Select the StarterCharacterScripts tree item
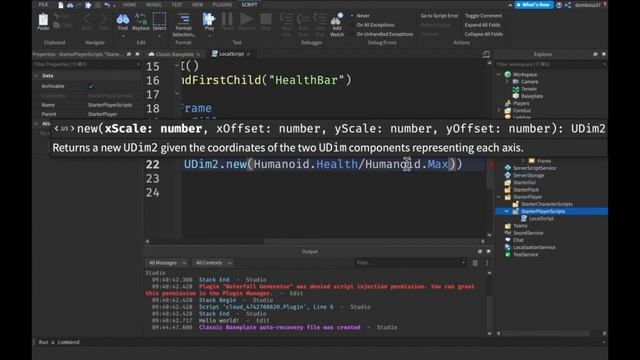Image resolution: width=640 pixels, height=360 pixels. (x=547, y=204)
